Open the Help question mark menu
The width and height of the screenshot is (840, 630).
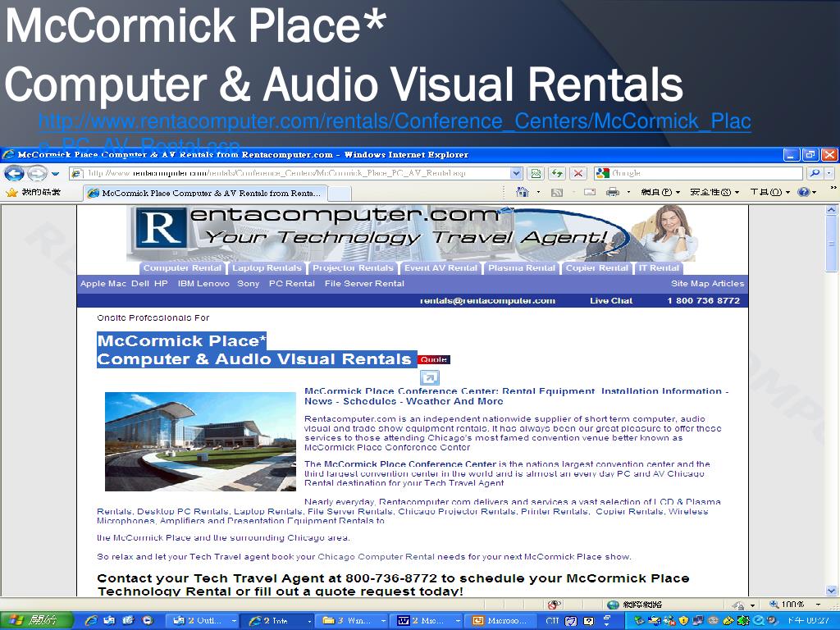coord(806,192)
